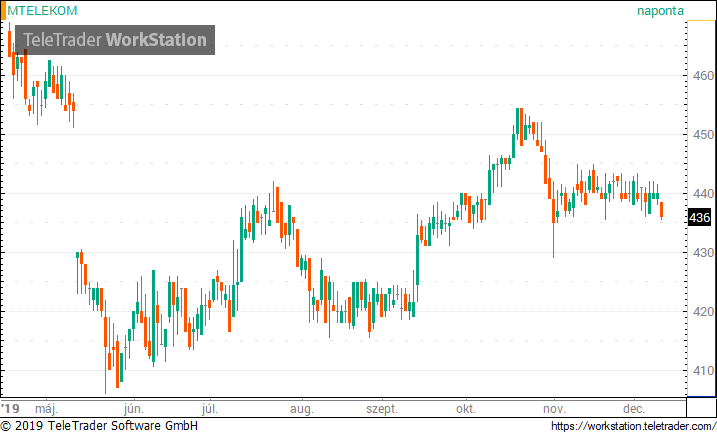Click the current price tag 436
The height and width of the screenshot is (435, 717).
[x=700, y=217]
